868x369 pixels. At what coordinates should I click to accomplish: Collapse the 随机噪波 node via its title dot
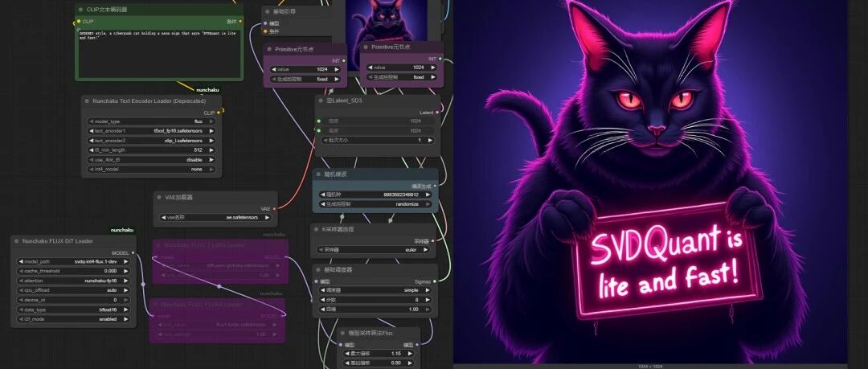point(317,174)
